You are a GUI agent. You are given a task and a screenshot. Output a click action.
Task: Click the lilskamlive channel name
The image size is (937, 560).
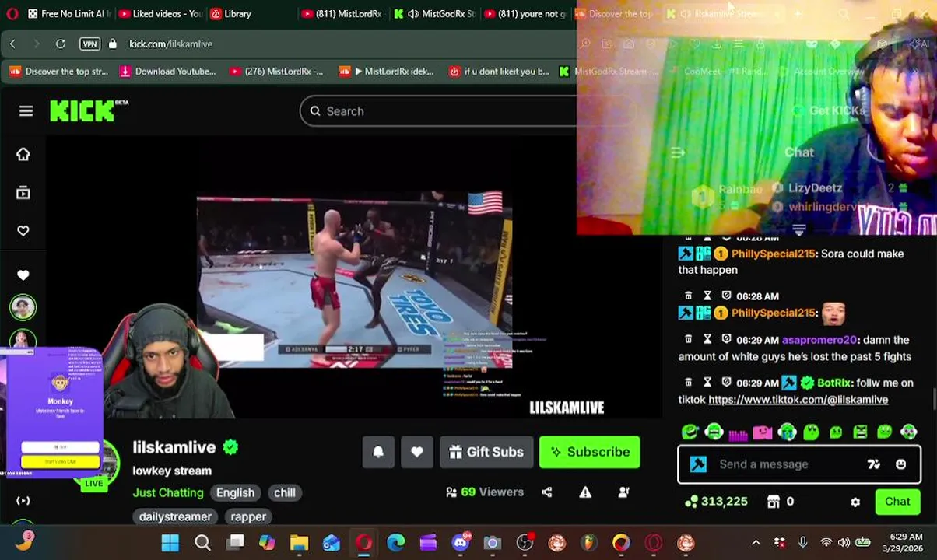point(174,447)
